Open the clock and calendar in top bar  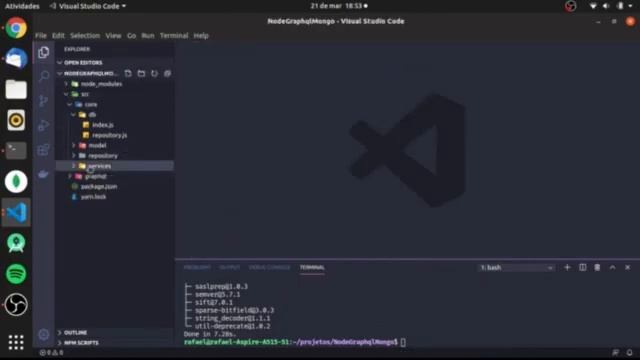point(339,6)
